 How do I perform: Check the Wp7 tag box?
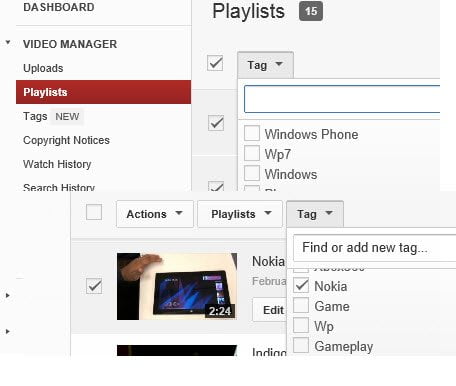tap(252, 153)
